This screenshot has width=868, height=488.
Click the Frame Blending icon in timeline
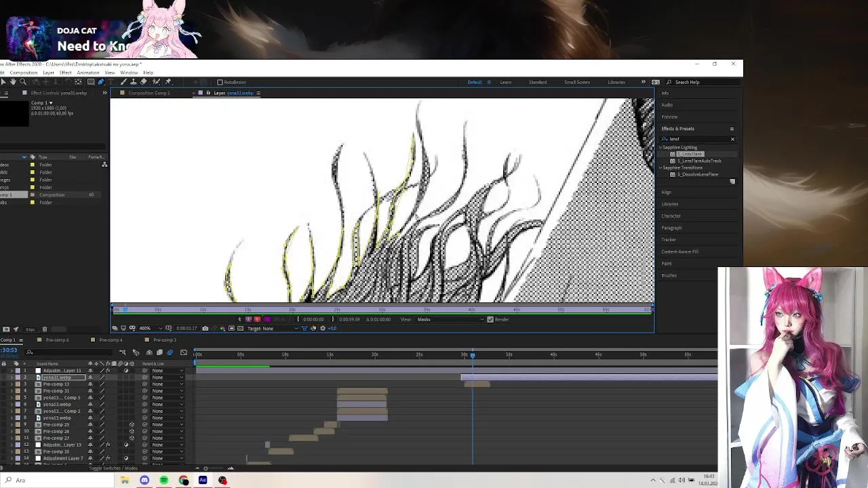[159, 352]
